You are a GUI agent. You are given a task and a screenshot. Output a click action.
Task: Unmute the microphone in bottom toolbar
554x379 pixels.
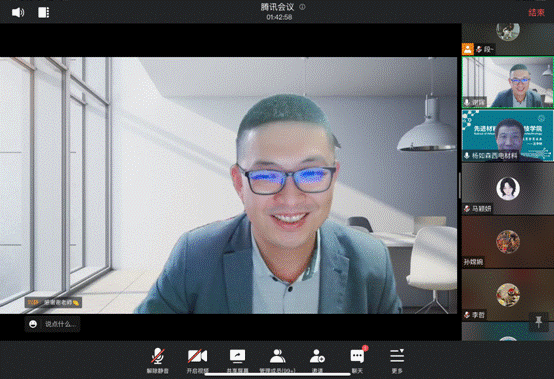[x=158, y=360]
